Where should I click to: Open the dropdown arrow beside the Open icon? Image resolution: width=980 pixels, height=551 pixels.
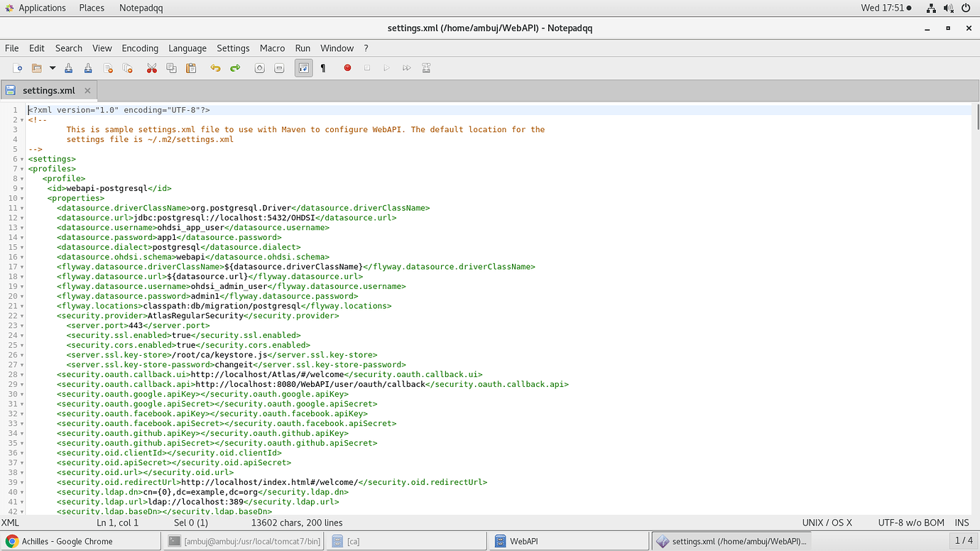point(51,67)
